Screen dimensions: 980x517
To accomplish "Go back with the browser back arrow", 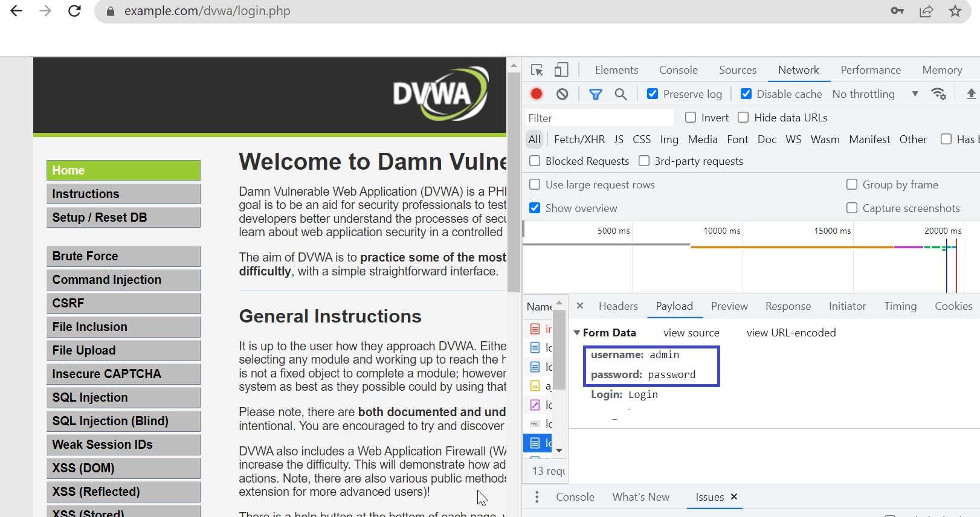I will (16, 11).
